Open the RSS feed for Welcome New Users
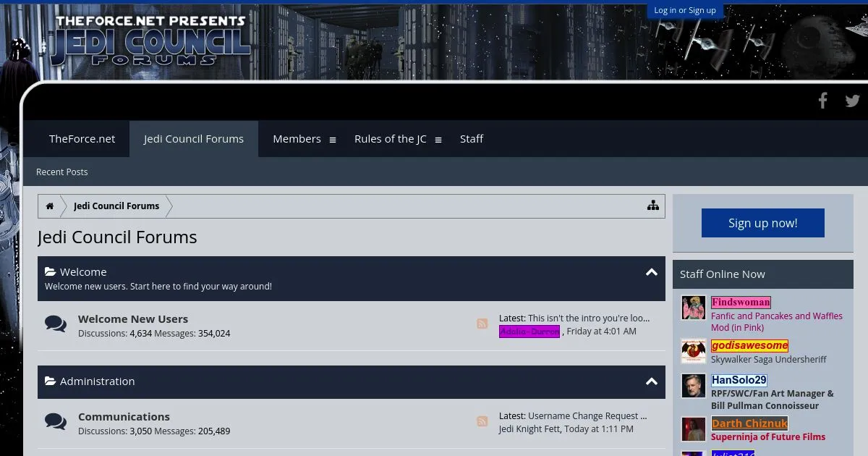This screenshot has width=868, height=456. point(482,324)
